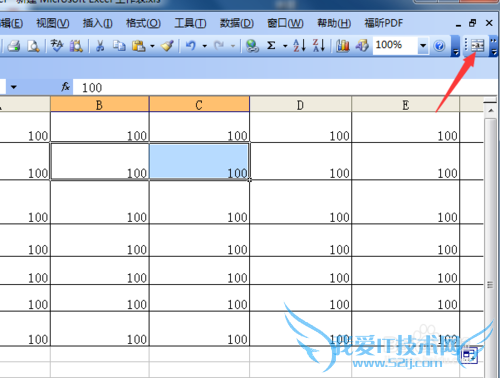Open the zoom percentage dropdown arrow
Screen dimensions: 500x378
[423, 45]
